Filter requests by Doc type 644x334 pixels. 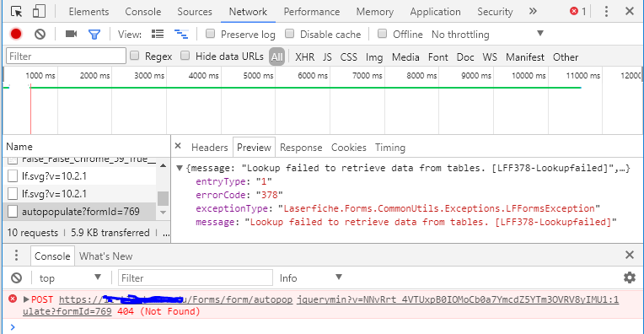tap(465, 57)
